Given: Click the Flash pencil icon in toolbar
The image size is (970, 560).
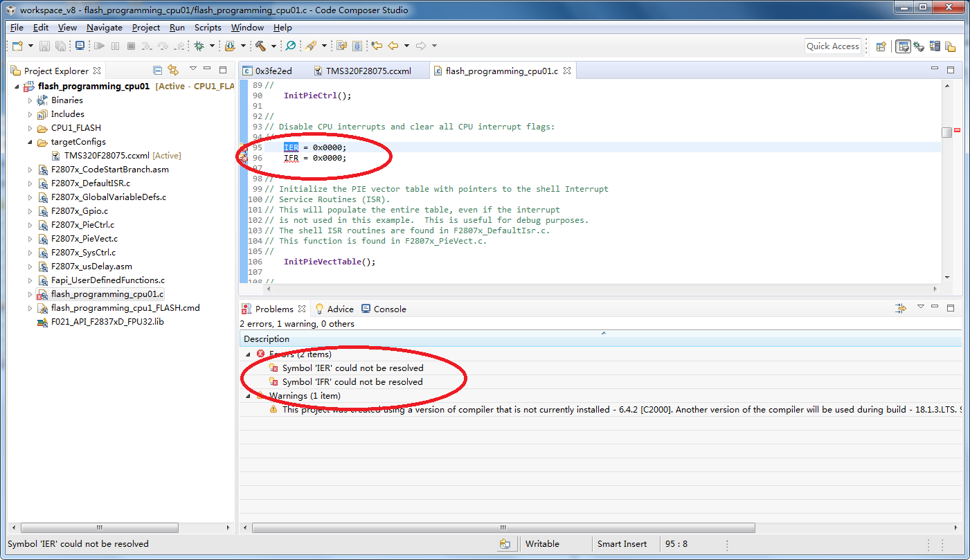Looking at the screenshot, I should pos(311,46).
